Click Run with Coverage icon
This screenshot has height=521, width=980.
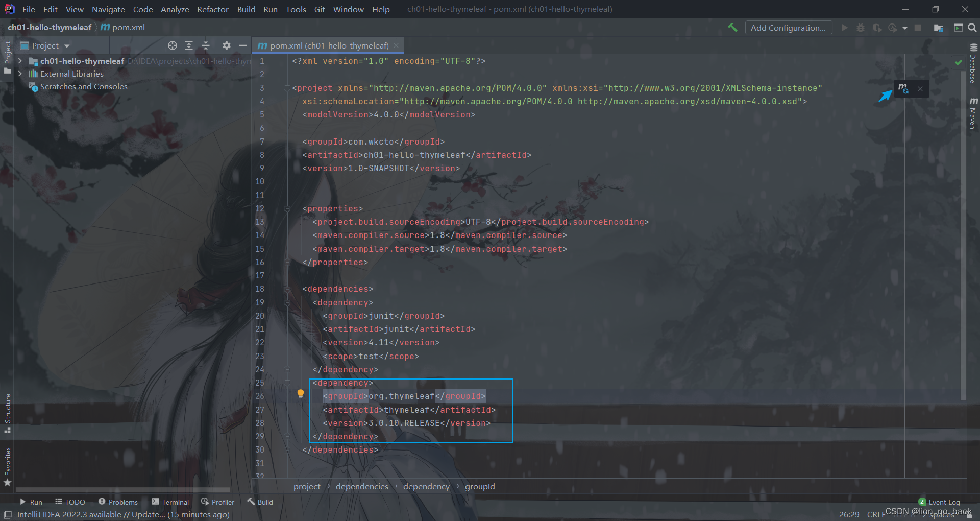(x=877, y=28)
